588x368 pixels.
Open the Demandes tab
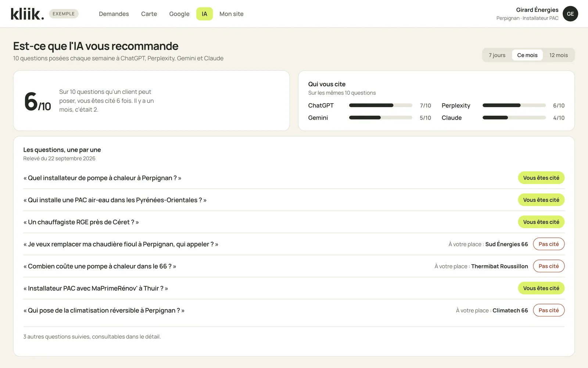click(114, 14)
